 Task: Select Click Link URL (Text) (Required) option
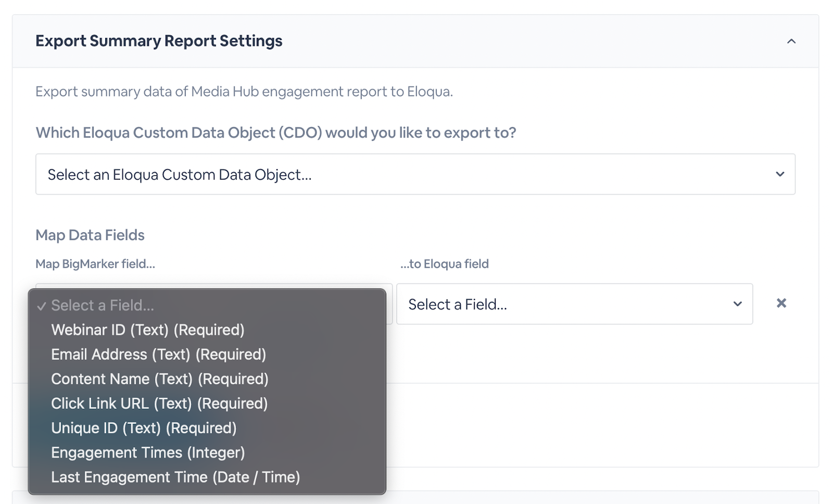point(207,403)
